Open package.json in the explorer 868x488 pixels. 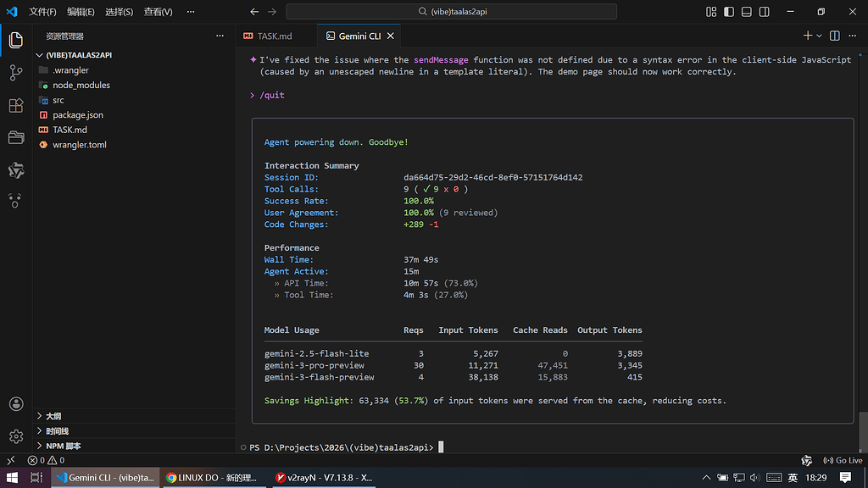(x=134, y=115)
